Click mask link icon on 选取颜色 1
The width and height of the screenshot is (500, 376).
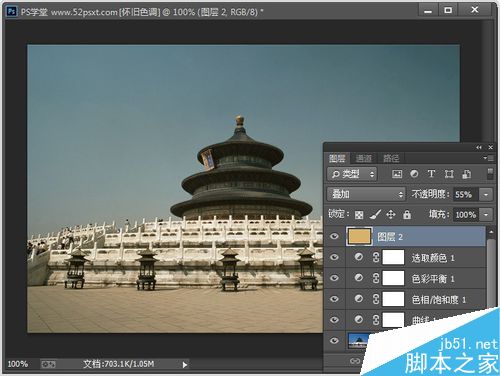(376, 257)
